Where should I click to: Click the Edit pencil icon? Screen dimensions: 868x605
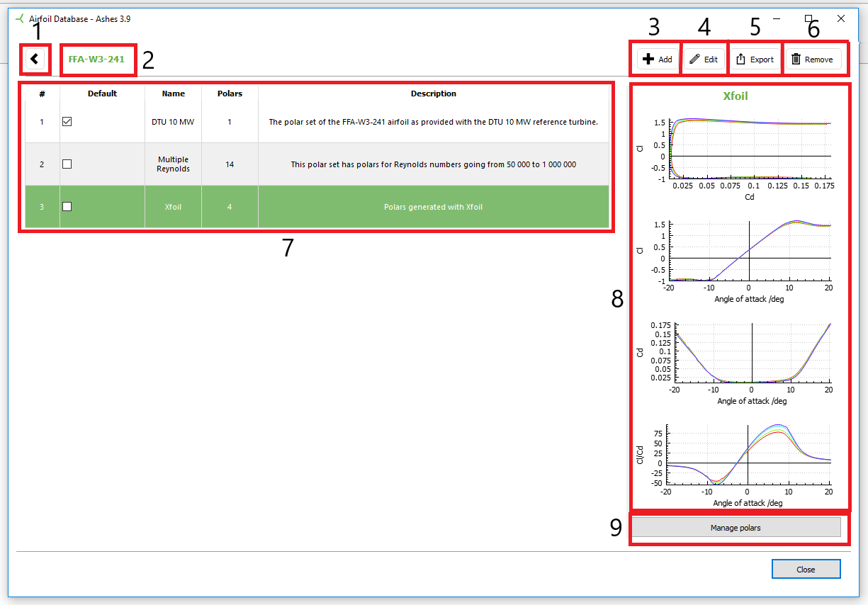tap(694, 60)
